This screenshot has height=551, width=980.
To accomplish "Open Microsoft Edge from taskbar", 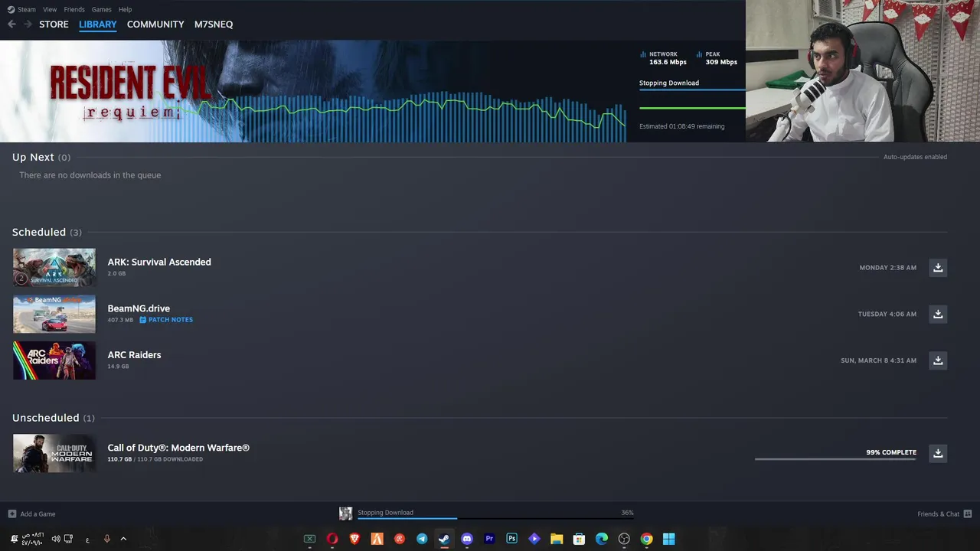I will 602,539.
